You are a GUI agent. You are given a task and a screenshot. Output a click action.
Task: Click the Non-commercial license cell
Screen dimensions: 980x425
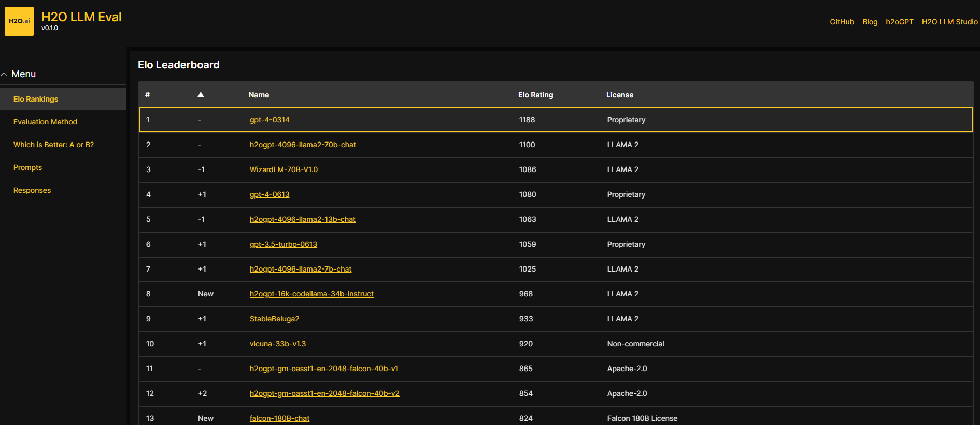635,344
